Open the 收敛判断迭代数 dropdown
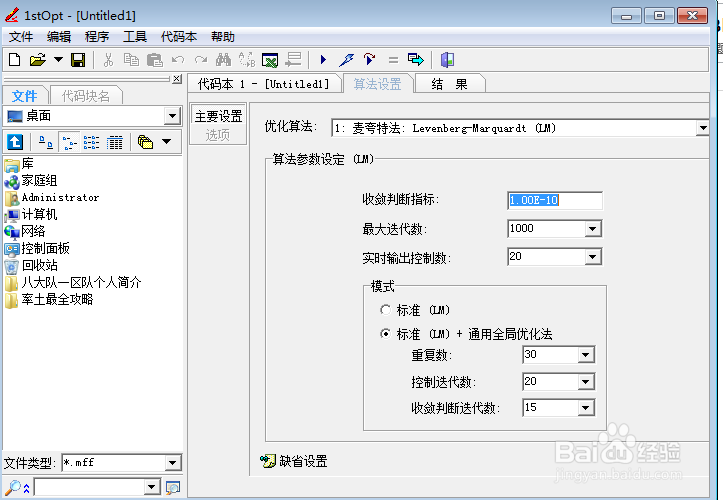Screen dimensions: 723x500 click(586, 407)
